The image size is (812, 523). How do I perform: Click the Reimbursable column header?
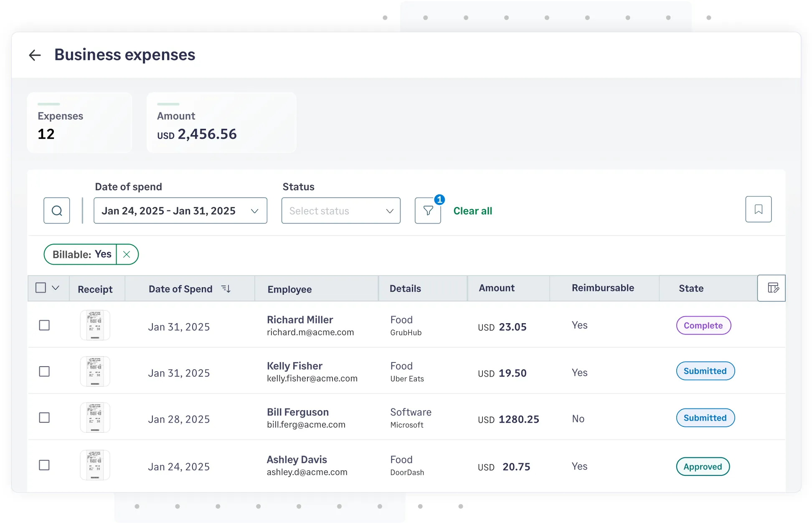tap(603, 288)
